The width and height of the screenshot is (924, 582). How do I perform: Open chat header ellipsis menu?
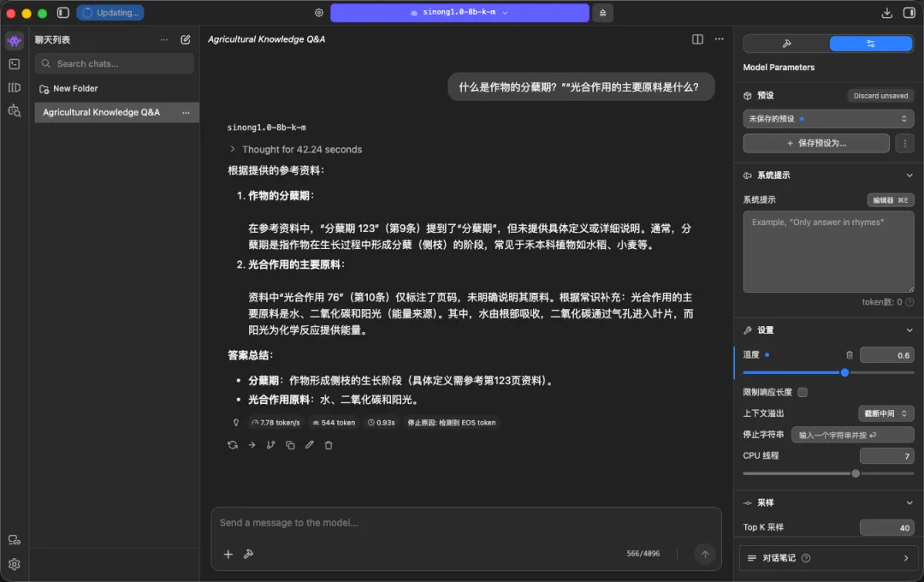(719, 39)
